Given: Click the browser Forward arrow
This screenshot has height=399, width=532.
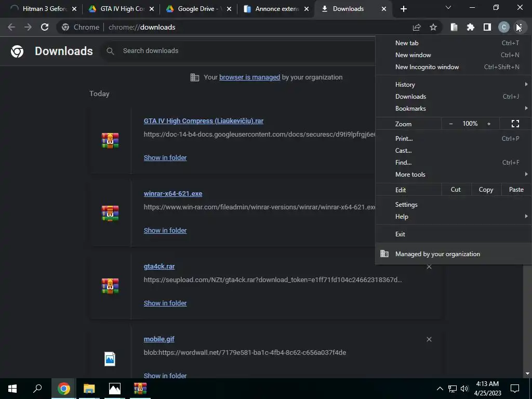Looking at the screenshot, I should click(28, 27).
